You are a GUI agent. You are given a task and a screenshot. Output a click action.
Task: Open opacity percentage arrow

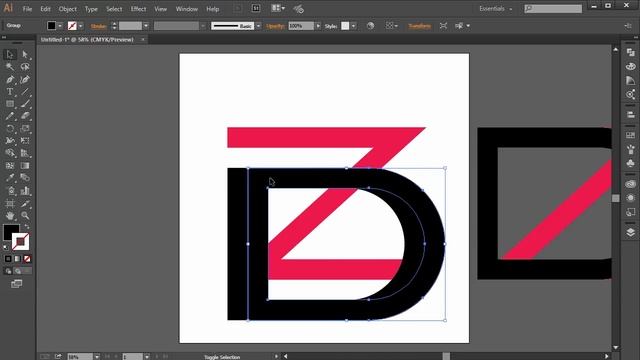pos(318,26)
